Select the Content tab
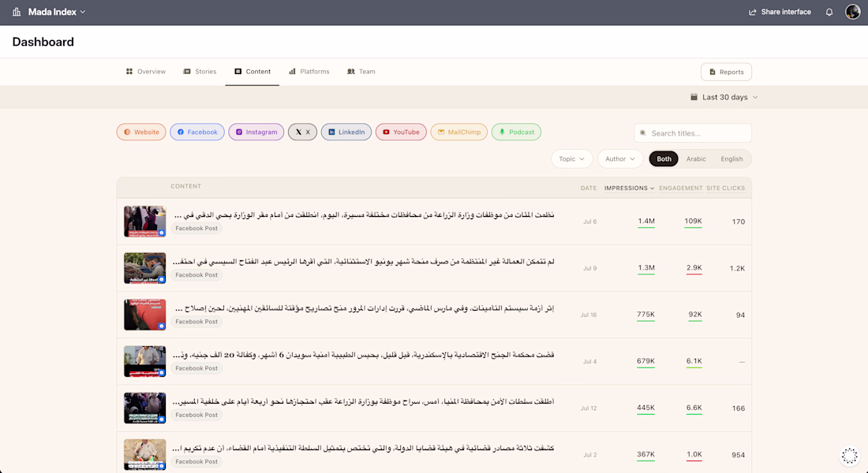 253,72
